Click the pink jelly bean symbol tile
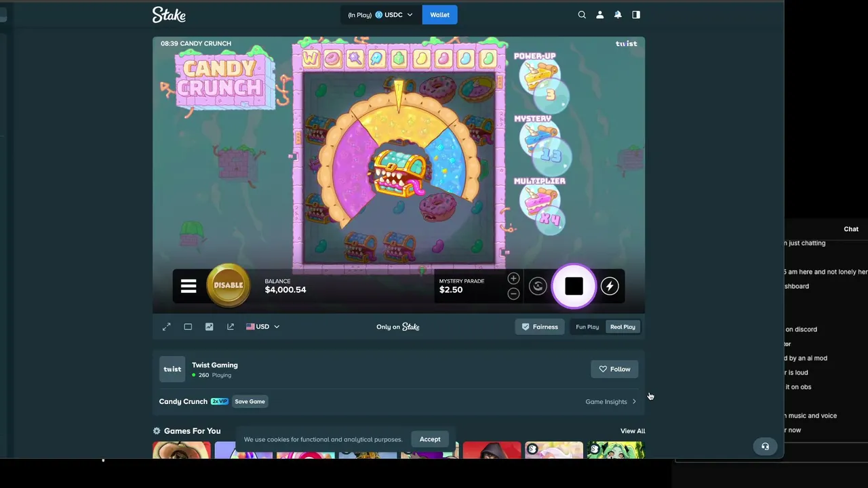The width and height of the screenshot is (868, 488). pos(443,59)
